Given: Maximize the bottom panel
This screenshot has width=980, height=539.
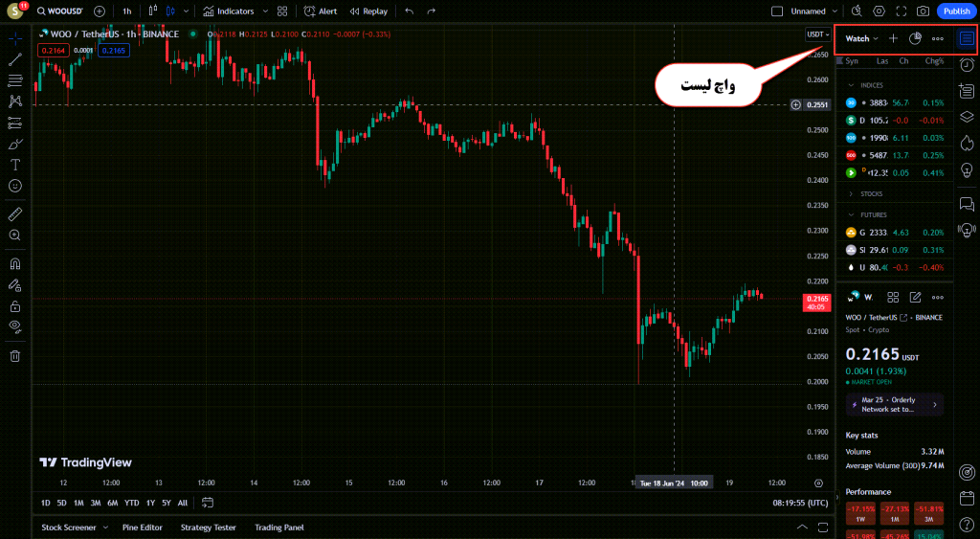Looking at the screenshot, I should (823, 528).
